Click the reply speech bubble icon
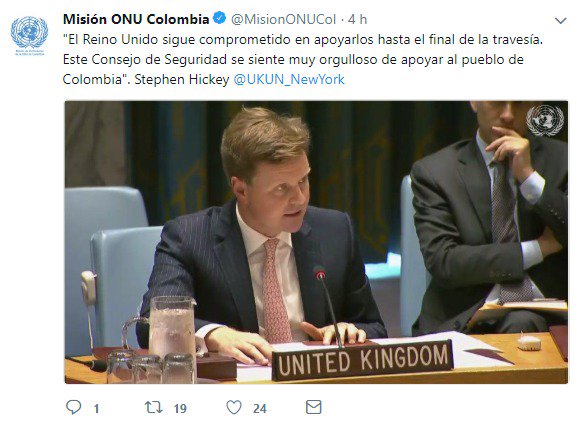Image resolution: width=577 pixels, height=425 pixels. (73, 407)
